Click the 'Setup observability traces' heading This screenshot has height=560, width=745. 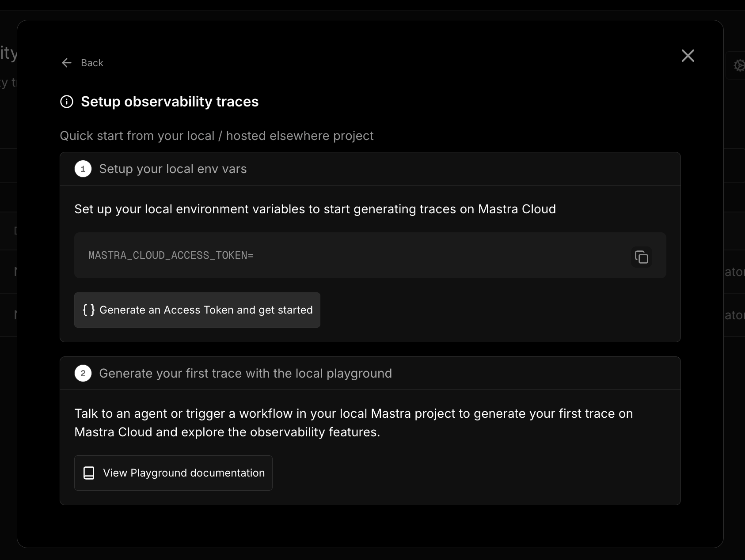pyautogui.click(x=170, y=102)
